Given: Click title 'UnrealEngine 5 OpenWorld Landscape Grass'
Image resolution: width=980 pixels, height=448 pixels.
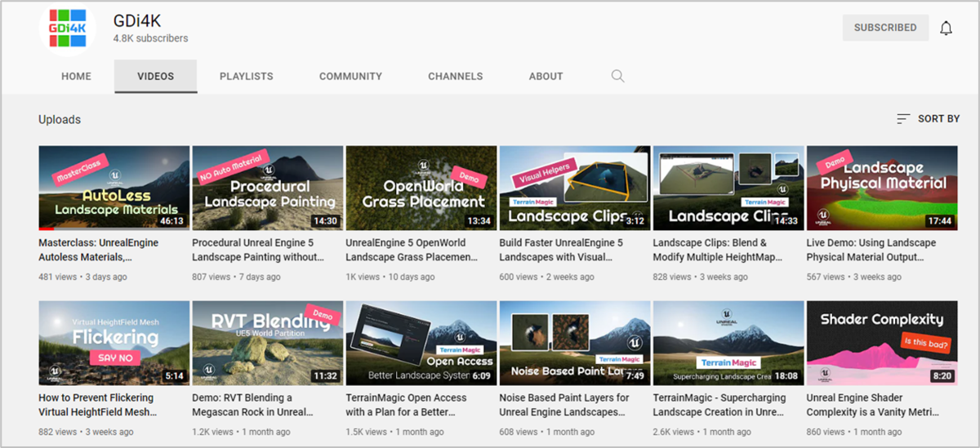Looking at the screenshot, I should tap(412, 250).
